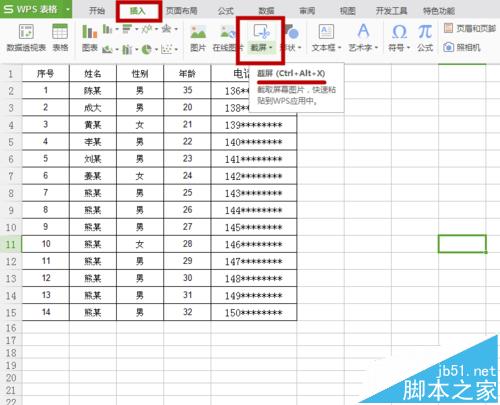Open the 公式 ribbon tab
Image resolution: width=500 pixels, height=405 pixels.
[226, 11]
